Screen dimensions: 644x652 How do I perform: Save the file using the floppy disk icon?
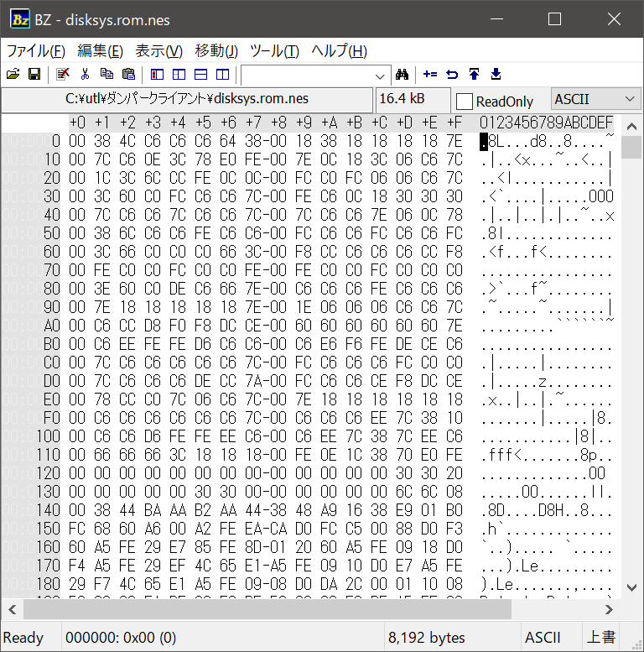[34, 75]
